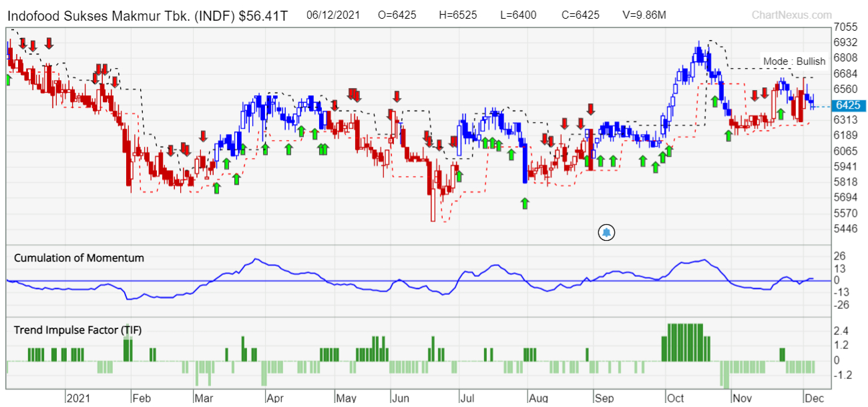The image size is (868, 407).
Task: Click the Sep label on the time axis
Action: (x=604, y=398)
